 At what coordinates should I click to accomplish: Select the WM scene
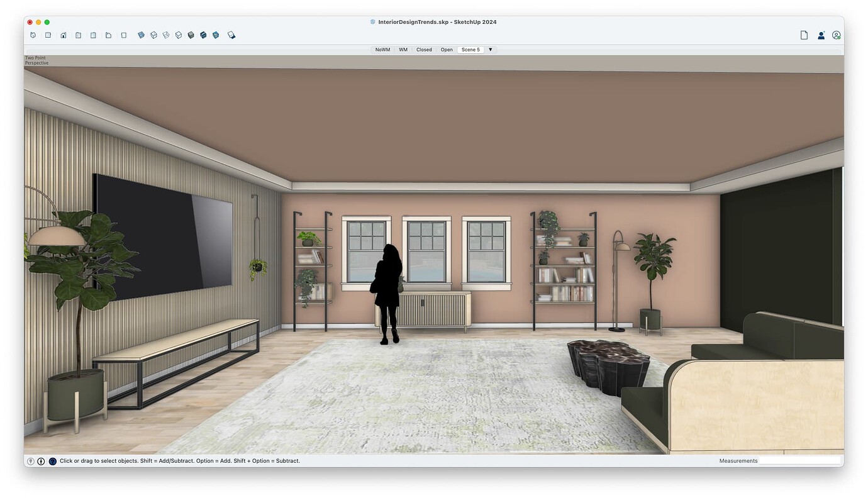click(403, 49)
